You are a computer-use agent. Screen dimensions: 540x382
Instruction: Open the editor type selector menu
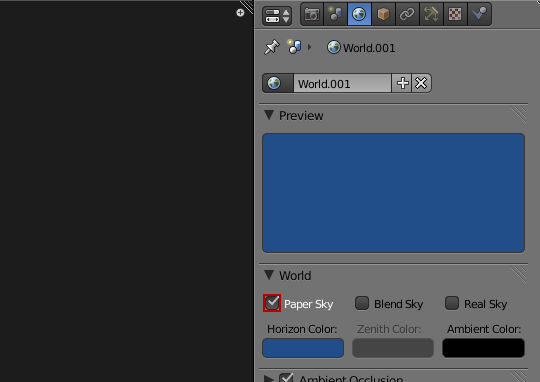pos(277,16)
